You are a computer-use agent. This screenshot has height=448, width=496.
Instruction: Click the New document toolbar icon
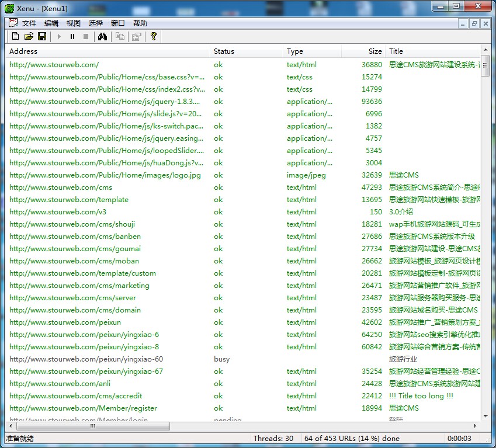(x=16, y=36)
